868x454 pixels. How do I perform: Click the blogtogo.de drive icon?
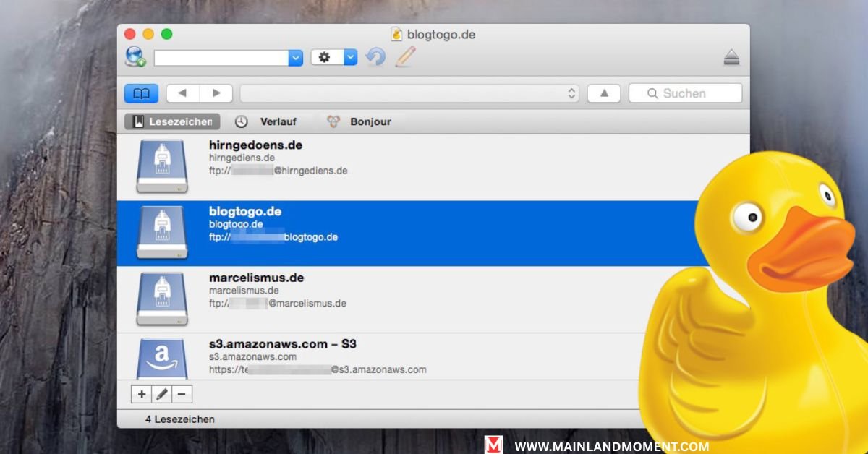coord(162,233)
